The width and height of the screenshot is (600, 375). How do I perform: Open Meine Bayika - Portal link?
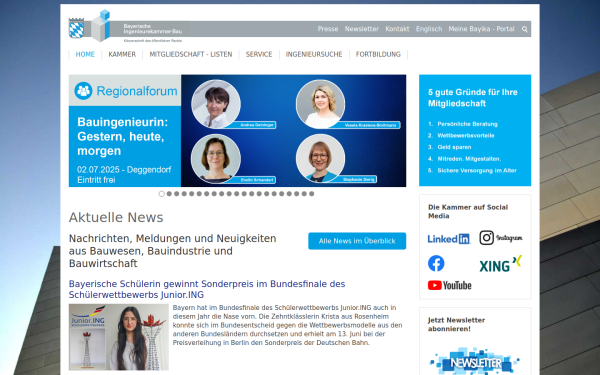(481, 29)
